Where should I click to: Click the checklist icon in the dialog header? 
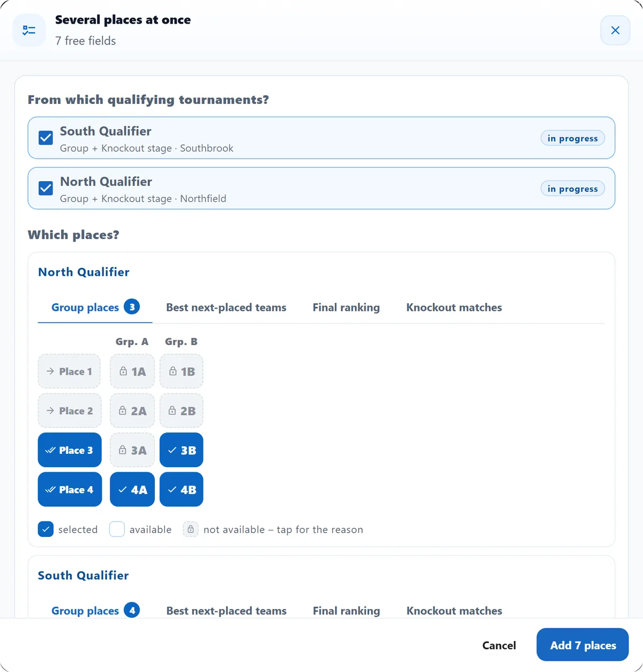click(29, 31)
